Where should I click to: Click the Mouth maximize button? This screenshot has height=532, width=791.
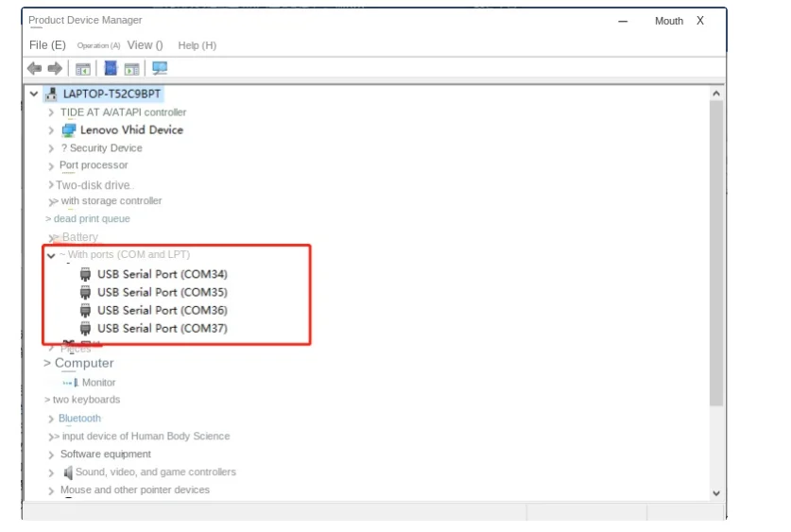pos(669,21)
